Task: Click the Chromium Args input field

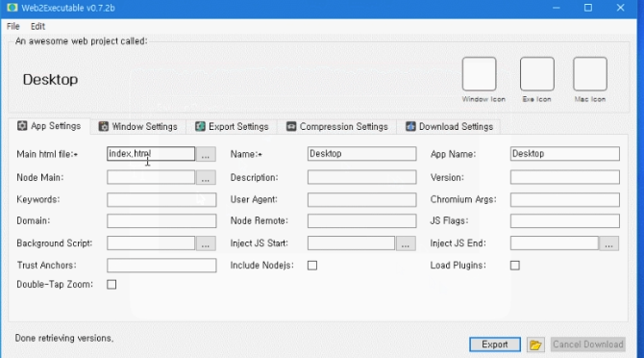Action: point(565,199)
